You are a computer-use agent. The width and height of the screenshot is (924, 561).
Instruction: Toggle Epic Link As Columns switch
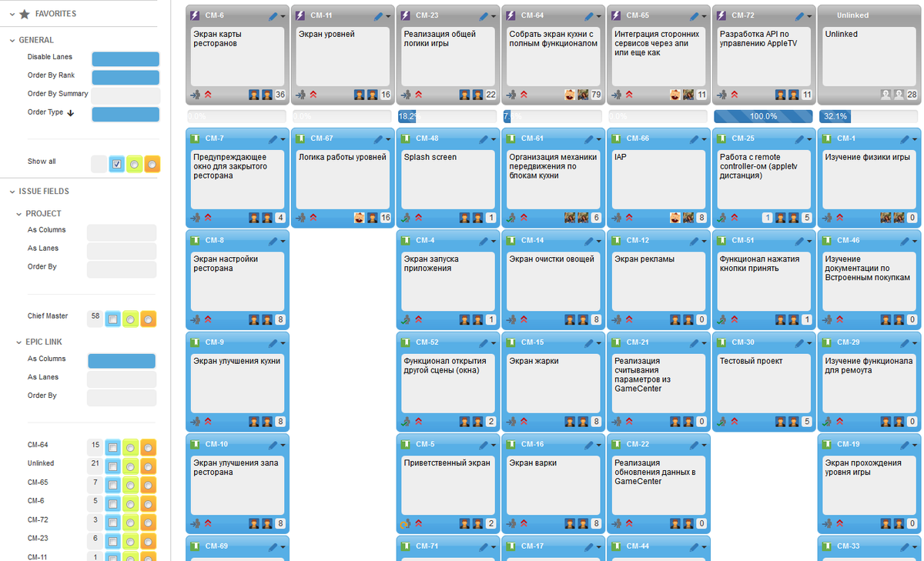point(122,361)
